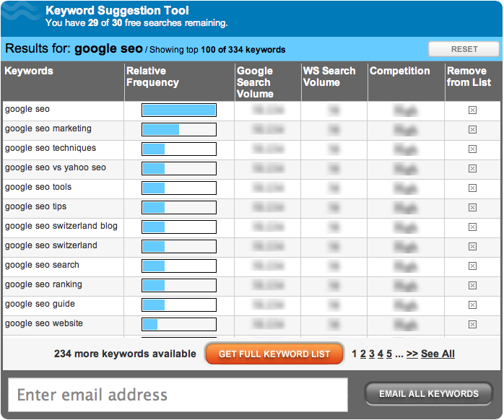Select the 'google seo vs yahoo seo' text
This screenshot has height=420, width=504.
coord(56,167)
